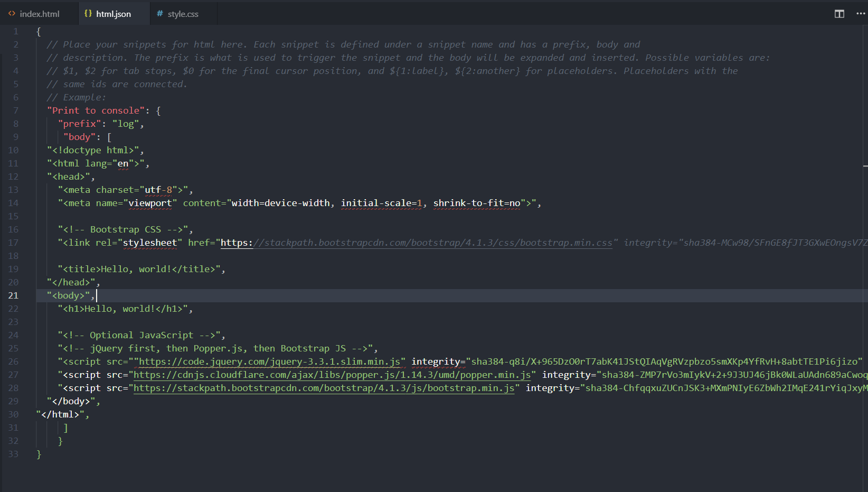Image resolution: width=868 pixels, height=492 pixels.
Task: Click the initial-scale=1 text
Action: (382, 203)
